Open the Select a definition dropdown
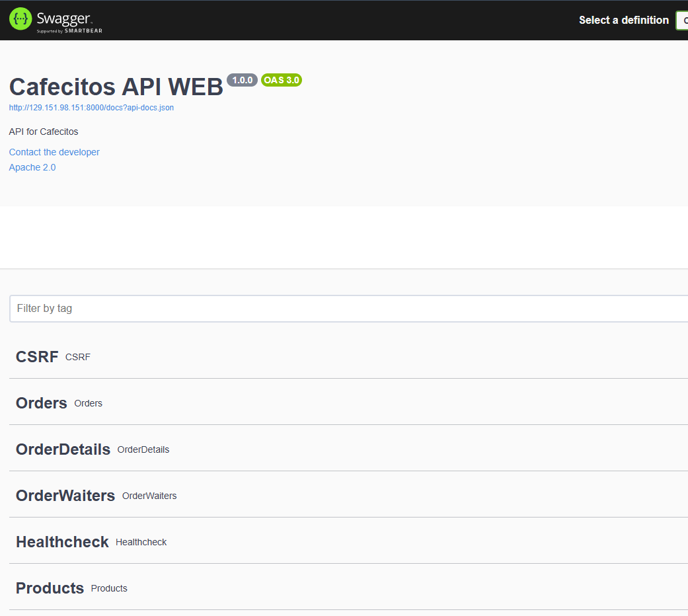The image size is (688, 616). pos(681,20)
